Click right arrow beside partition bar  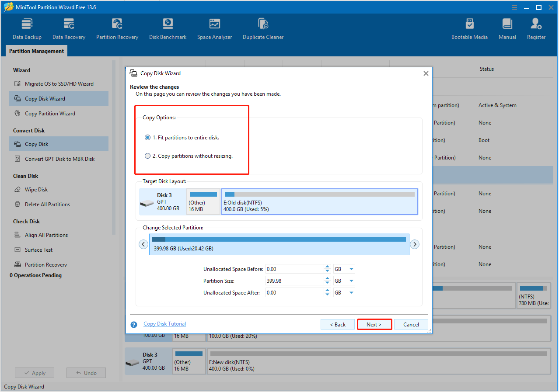415,245
